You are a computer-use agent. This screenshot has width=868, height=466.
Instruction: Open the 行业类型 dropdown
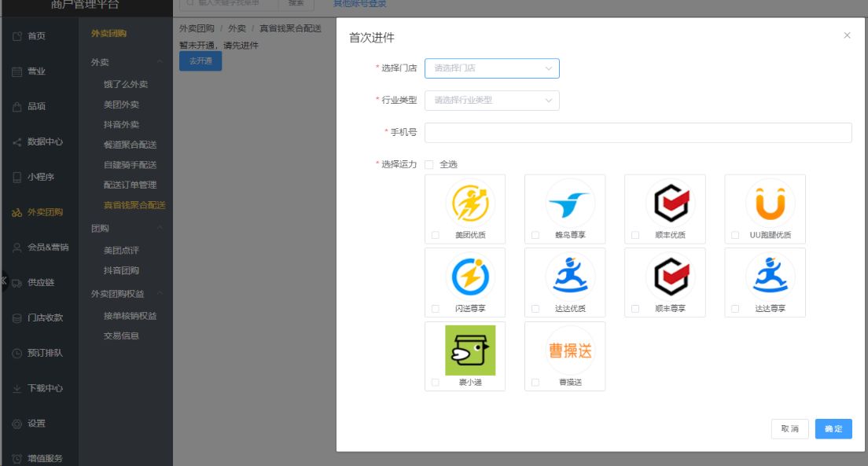pyautogui.click(x=492, y=100)
